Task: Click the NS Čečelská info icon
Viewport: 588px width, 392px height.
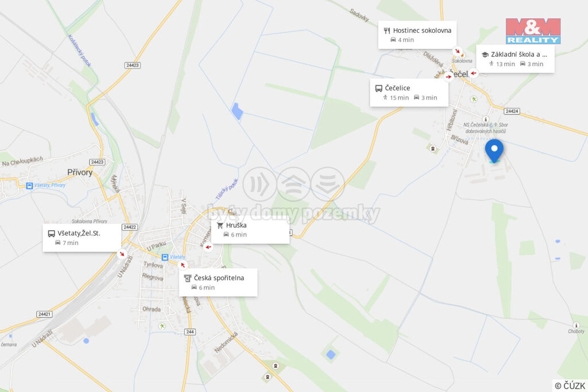Action: (485, 119)
